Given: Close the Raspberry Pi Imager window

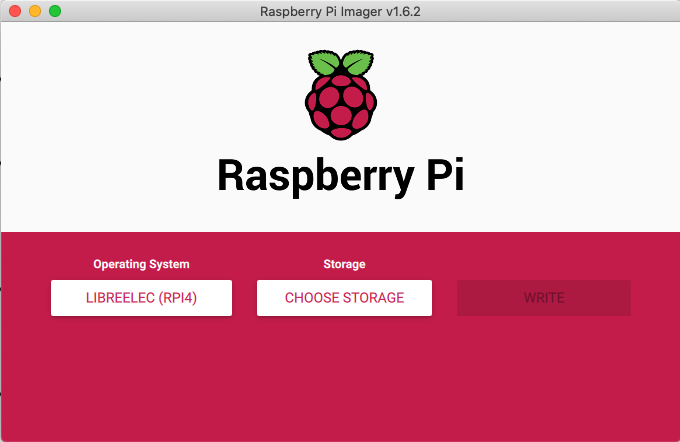Looking at the screenshot, I should [x=15, y=11].
